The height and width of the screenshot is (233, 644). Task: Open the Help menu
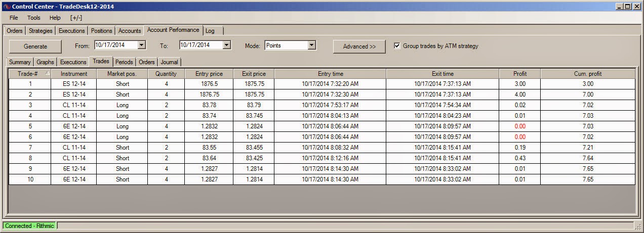55,18
